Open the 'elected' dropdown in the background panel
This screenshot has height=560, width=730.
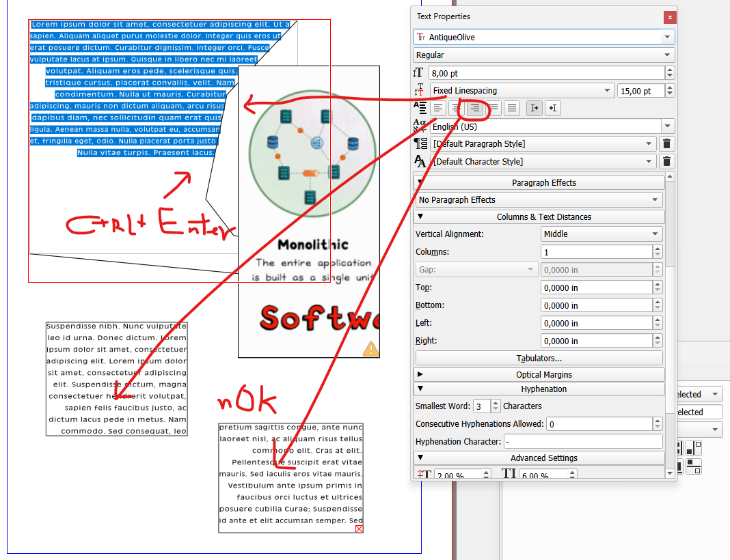tap(699, 395)
